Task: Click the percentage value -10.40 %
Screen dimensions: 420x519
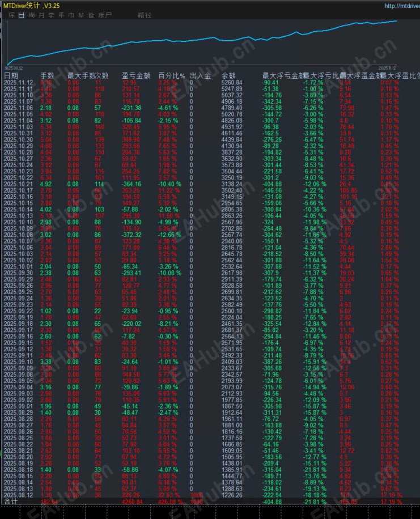Action: click(x=169, y=184)
